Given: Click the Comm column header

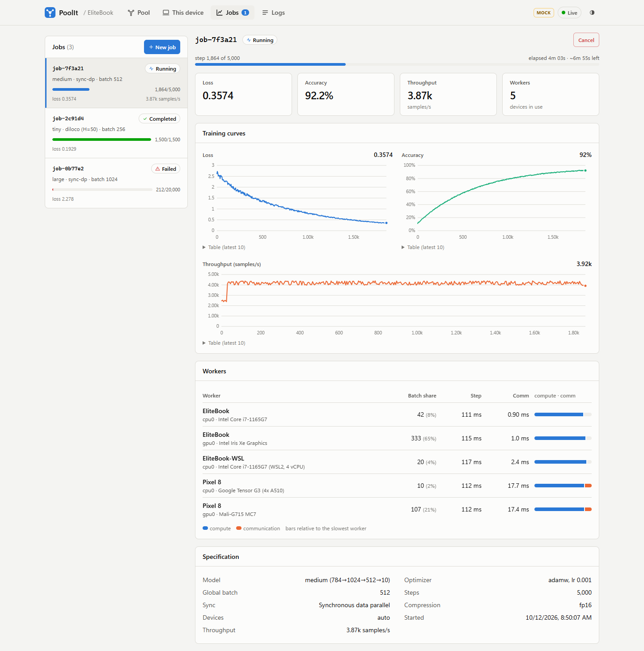Looking at the screenshot, I should click(521, 396).
